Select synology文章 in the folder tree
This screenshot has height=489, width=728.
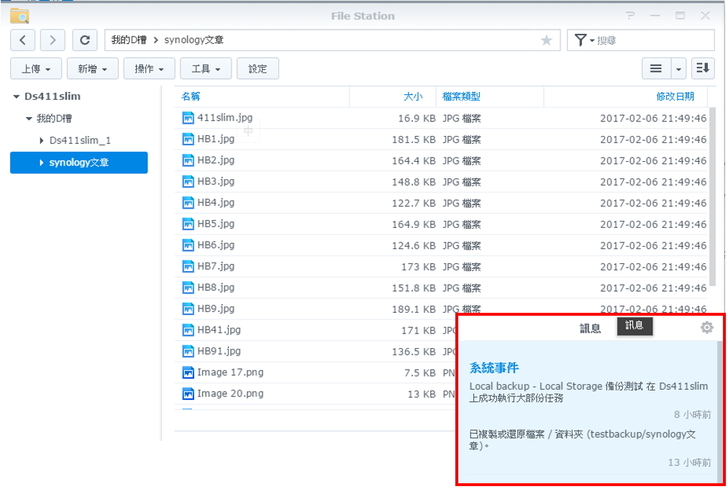(x=79, y=163)
